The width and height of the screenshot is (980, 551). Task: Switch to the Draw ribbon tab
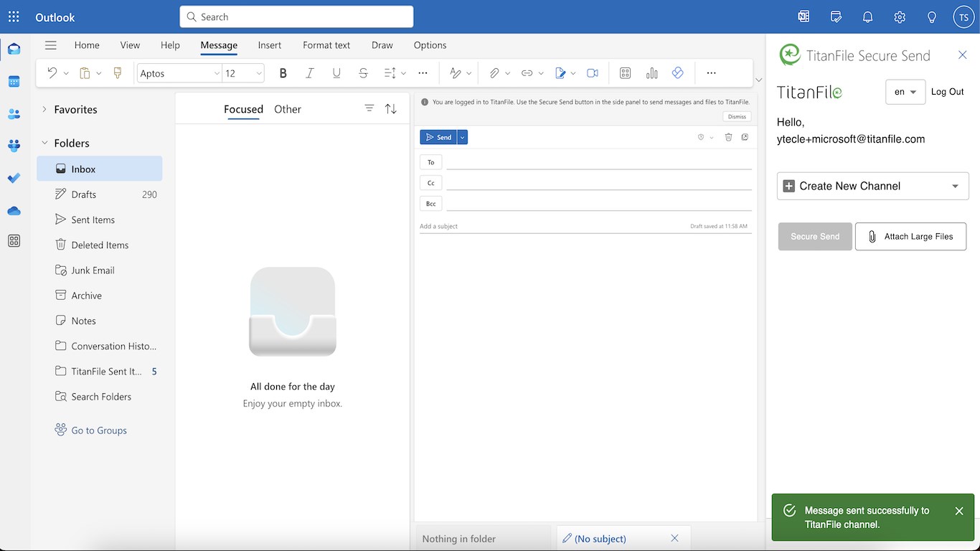[382, 45]
